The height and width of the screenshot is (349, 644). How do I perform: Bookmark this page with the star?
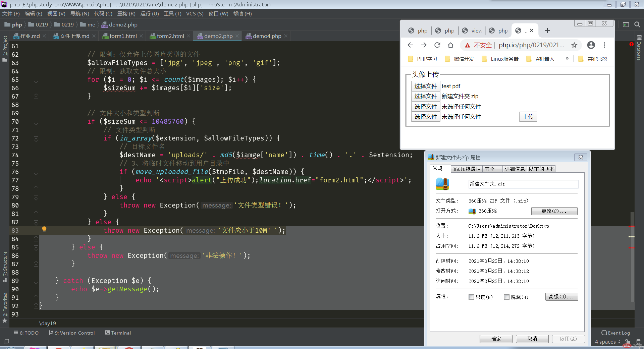tap(574, 45)
